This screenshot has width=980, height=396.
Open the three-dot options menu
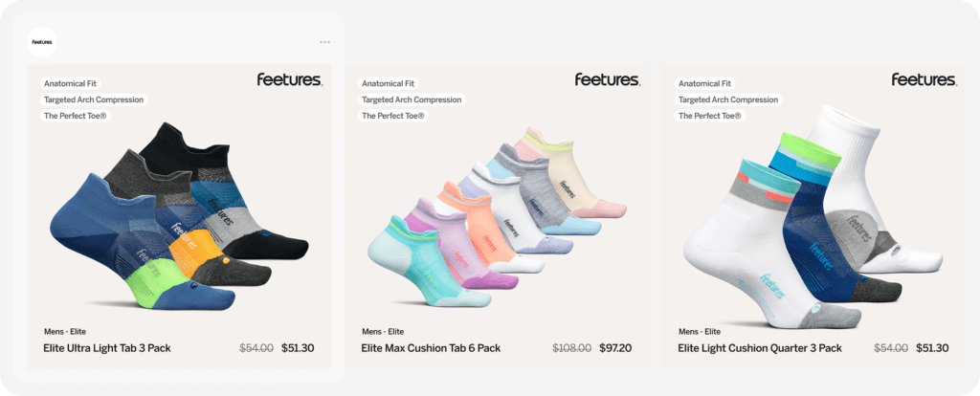[x=324, y=42]
